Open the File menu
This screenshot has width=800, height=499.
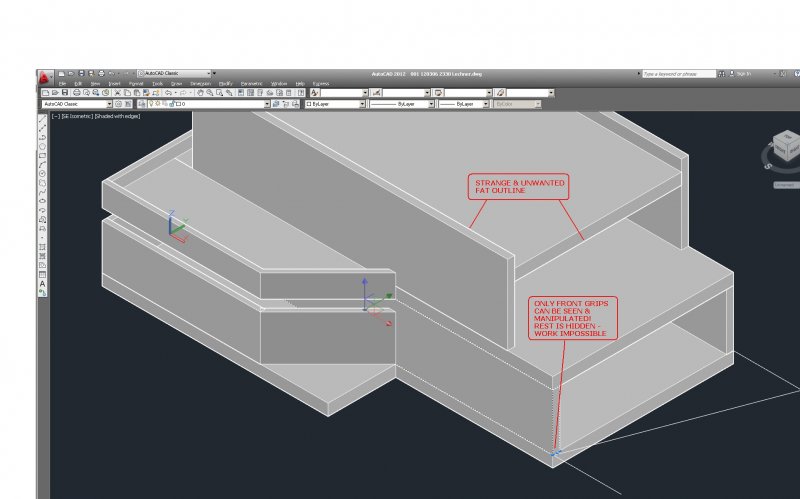point(62,84)
